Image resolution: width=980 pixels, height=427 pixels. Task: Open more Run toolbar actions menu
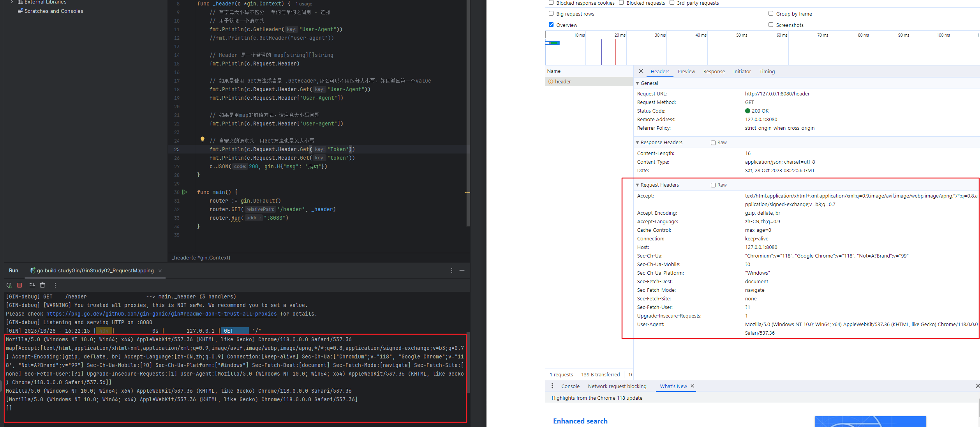55,285
